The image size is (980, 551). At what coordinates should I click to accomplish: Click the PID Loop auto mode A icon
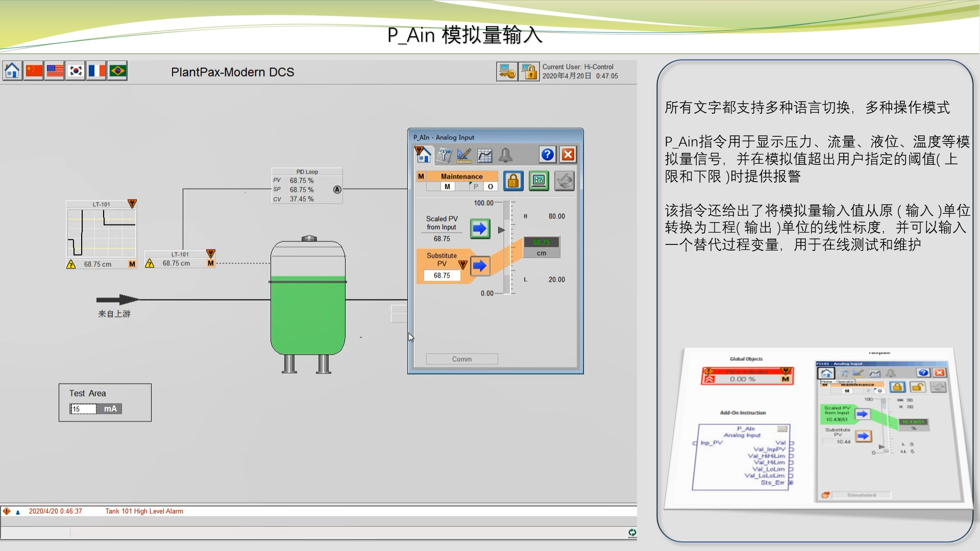pyautogui.click(x=337, y=190)
